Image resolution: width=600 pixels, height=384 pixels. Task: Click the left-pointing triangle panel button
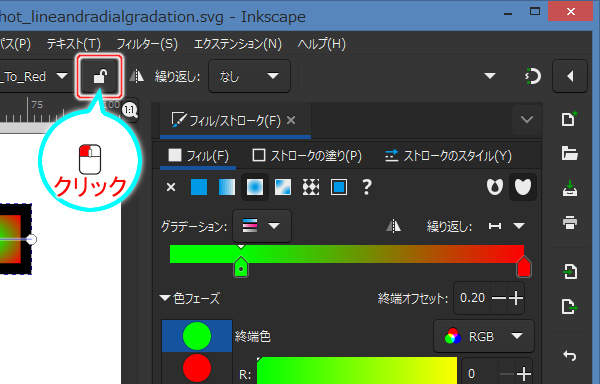(570, 76)
